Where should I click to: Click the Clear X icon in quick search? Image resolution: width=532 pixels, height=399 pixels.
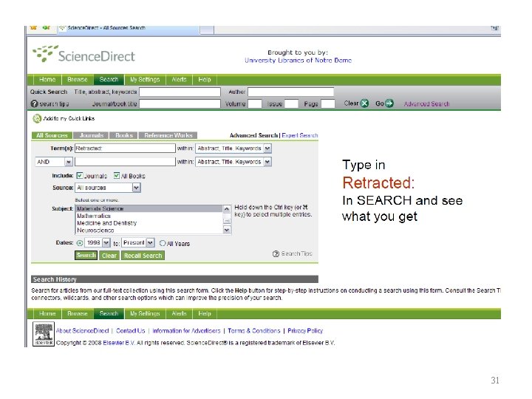(x=364, y=103)
